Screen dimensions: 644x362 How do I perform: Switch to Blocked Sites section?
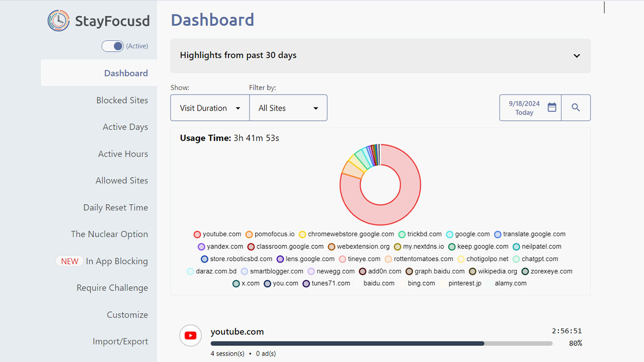point(122,100)
